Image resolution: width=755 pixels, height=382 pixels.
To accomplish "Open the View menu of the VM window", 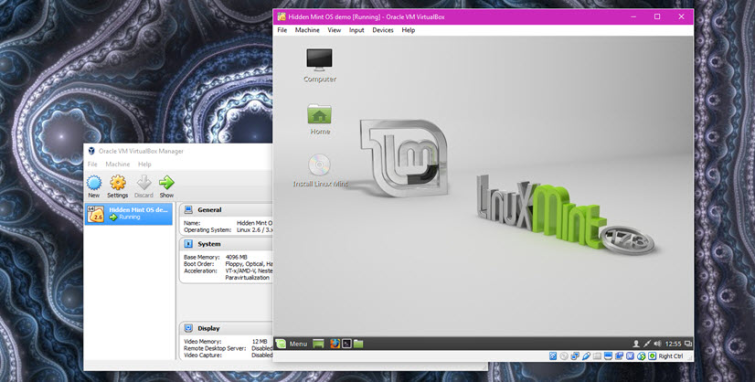I will click(334, 30).
